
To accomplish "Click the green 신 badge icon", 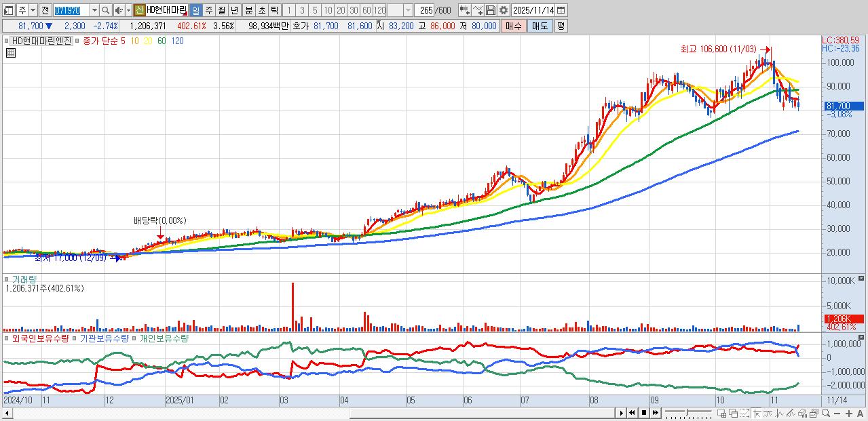I will click(x=139, y=10).
